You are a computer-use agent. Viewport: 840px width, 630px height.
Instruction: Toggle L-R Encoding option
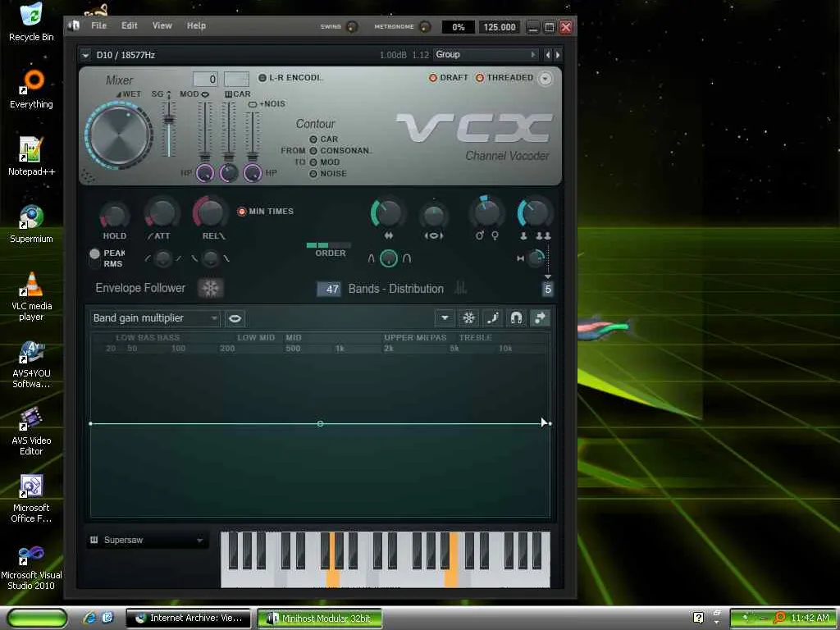pos(291,78)
